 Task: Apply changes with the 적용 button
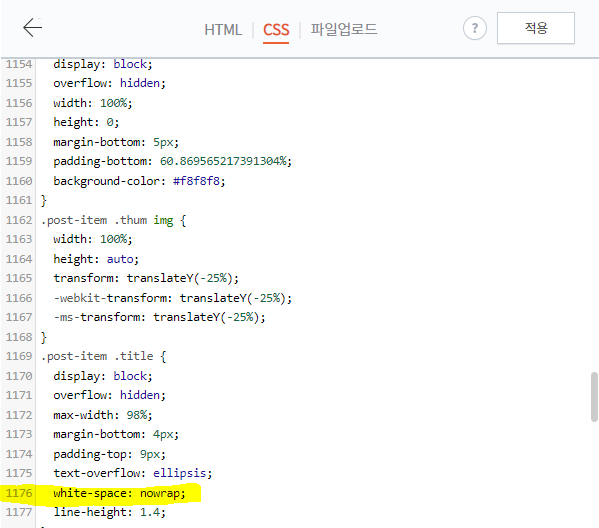click(x=536, y=28)
